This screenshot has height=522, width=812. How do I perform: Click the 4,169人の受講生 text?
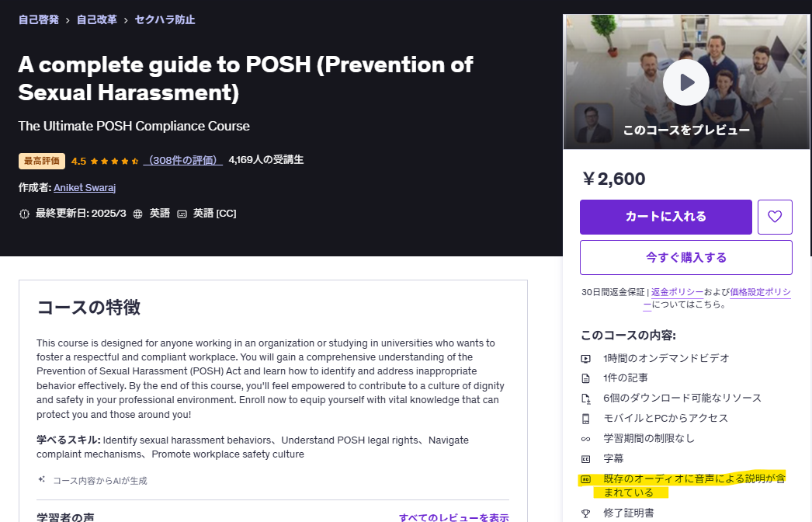266,160
